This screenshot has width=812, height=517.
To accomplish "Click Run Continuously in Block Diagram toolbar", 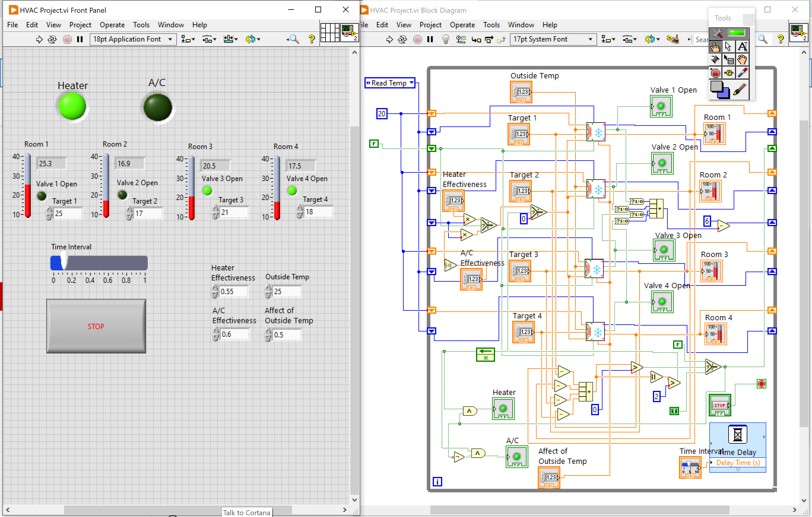I will coord(402,39).
